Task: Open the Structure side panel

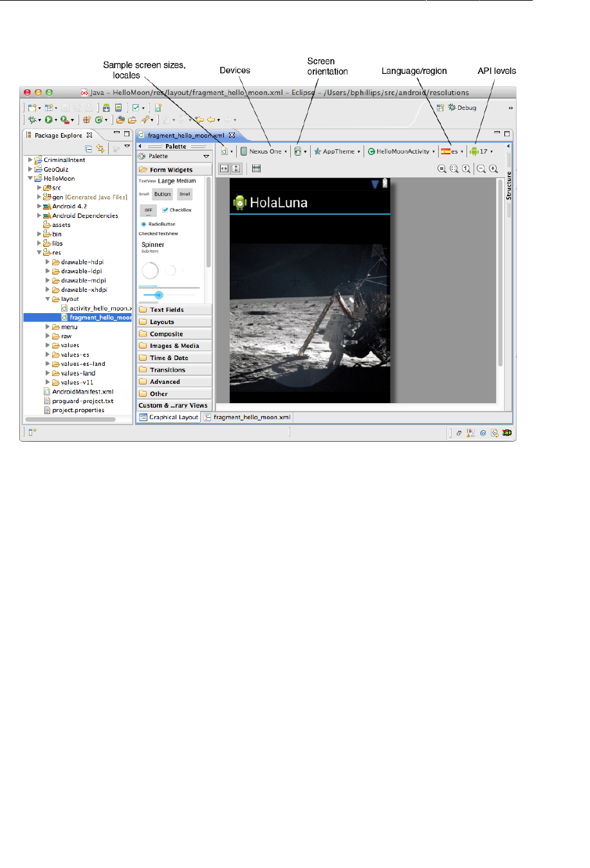Action: click(x=508, y=185)
